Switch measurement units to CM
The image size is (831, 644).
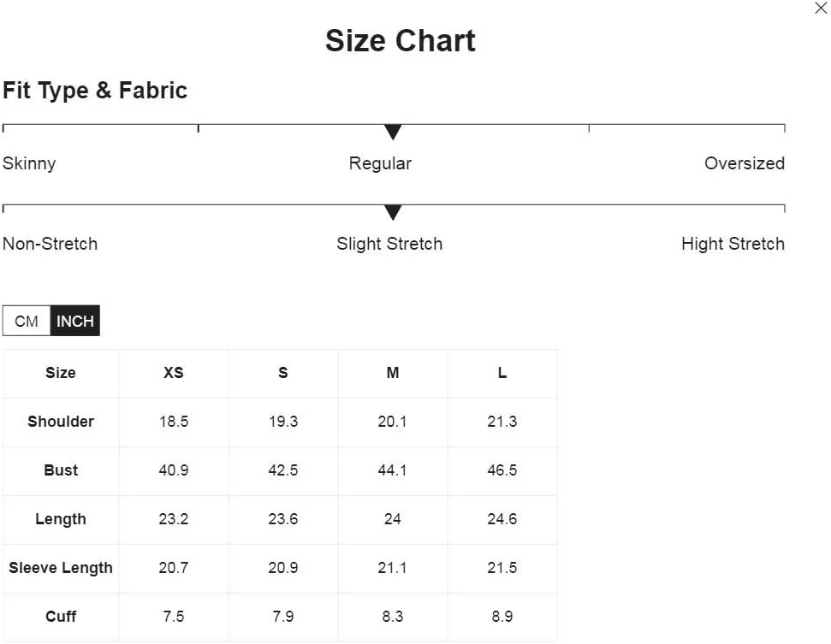tap(27, 321)
